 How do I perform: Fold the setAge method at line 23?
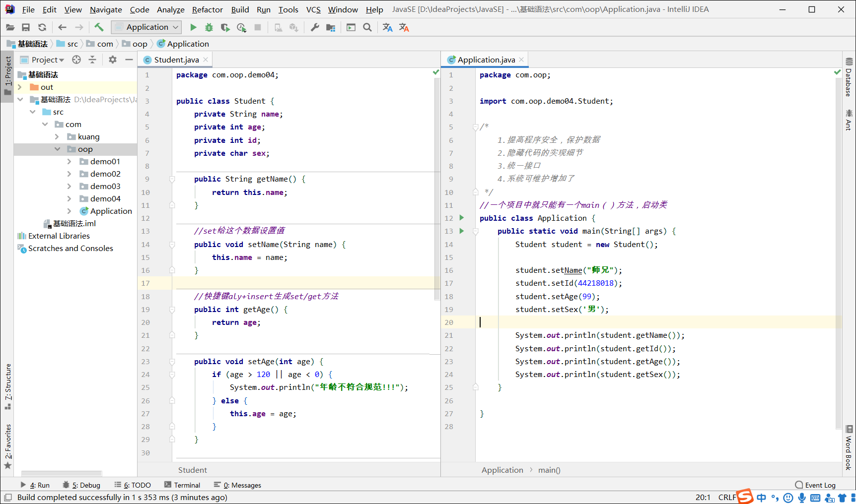(172, 362)
